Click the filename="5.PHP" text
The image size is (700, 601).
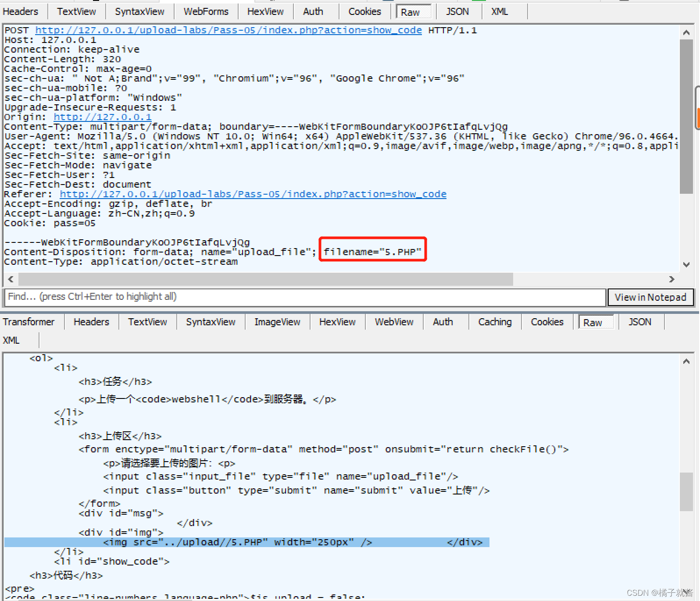(372, 252)
